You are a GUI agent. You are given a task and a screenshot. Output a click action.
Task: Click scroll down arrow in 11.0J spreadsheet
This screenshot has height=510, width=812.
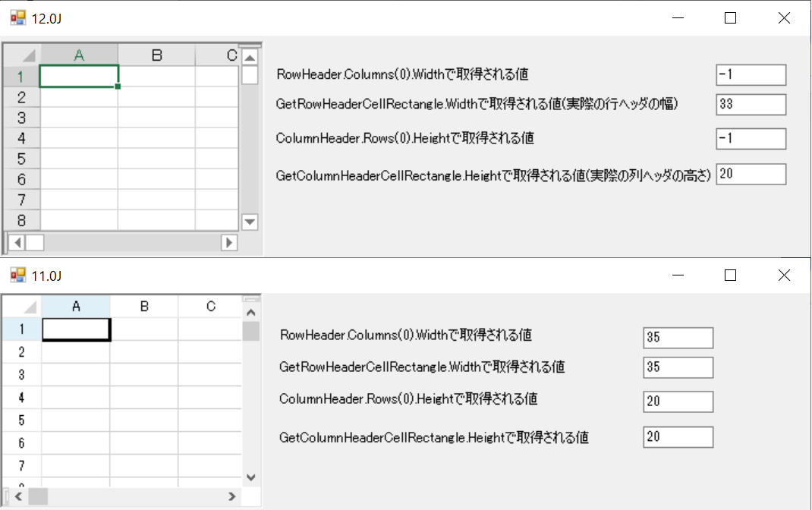[x=251, y=477]
